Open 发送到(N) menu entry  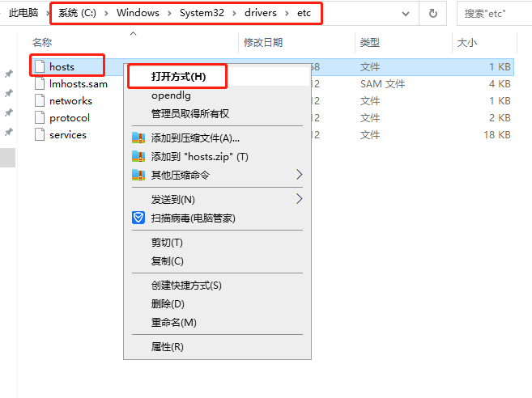click(x=173, y=199)
